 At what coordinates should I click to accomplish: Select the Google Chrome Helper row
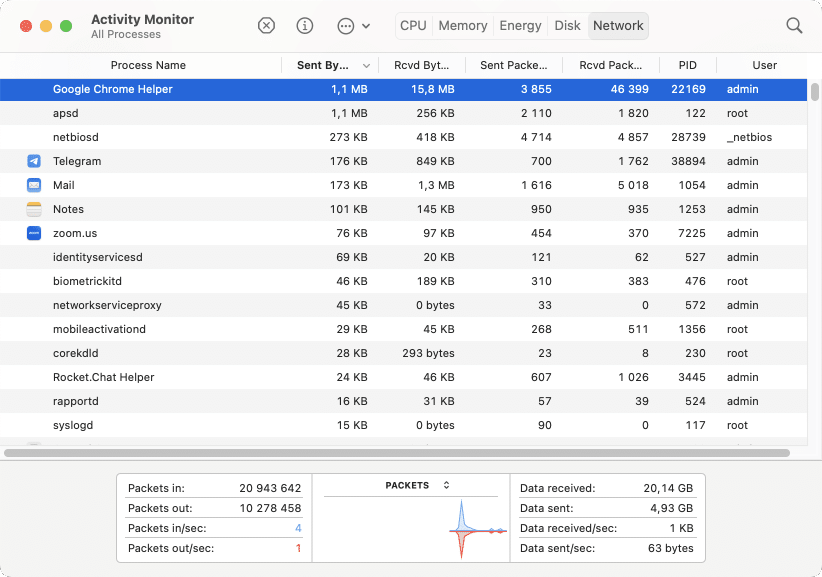[403, 89]
